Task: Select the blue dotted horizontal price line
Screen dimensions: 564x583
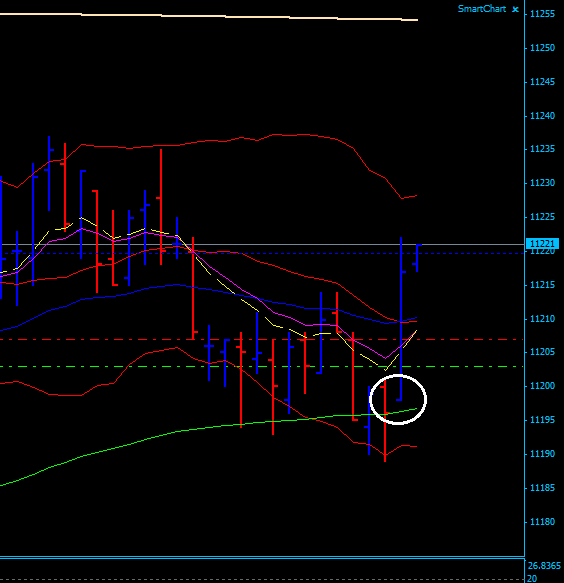Action: click(x=262, y=254)
